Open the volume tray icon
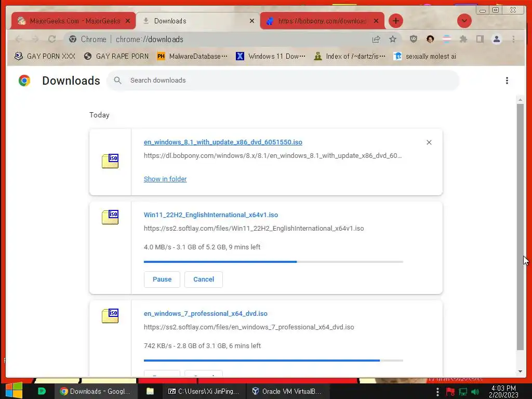The image size is (532, 399). click(475, 392)
